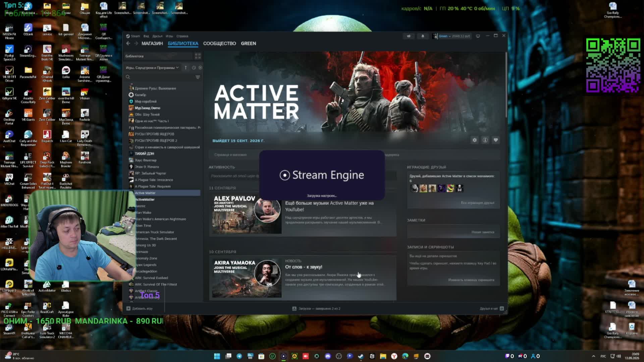
Task: Open File Explorer from the taskbar
Action: [383, 356]
